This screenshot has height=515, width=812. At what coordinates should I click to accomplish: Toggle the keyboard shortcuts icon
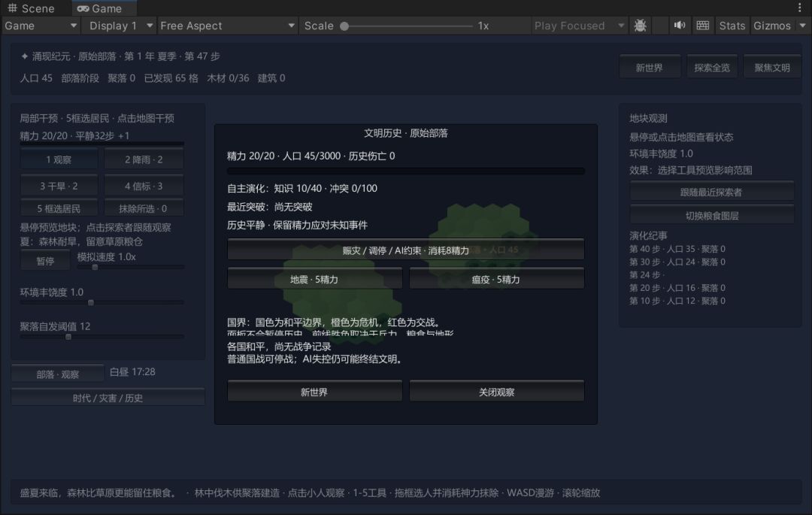coord(703,26)
